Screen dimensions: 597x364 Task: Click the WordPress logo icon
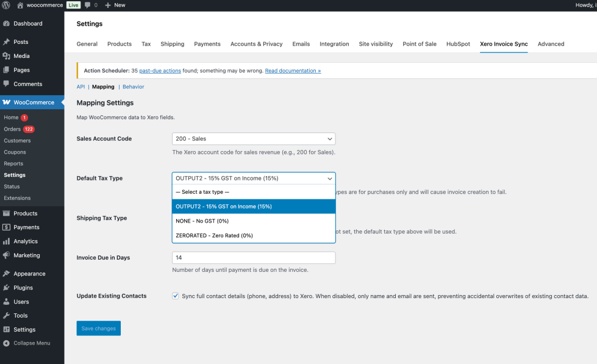6,5
